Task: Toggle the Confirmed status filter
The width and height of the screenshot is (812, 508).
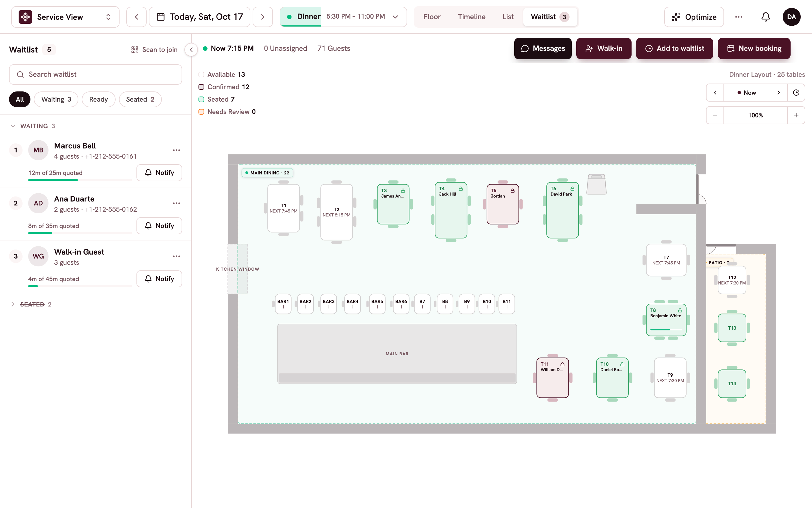Action: (x=224, y=87)
